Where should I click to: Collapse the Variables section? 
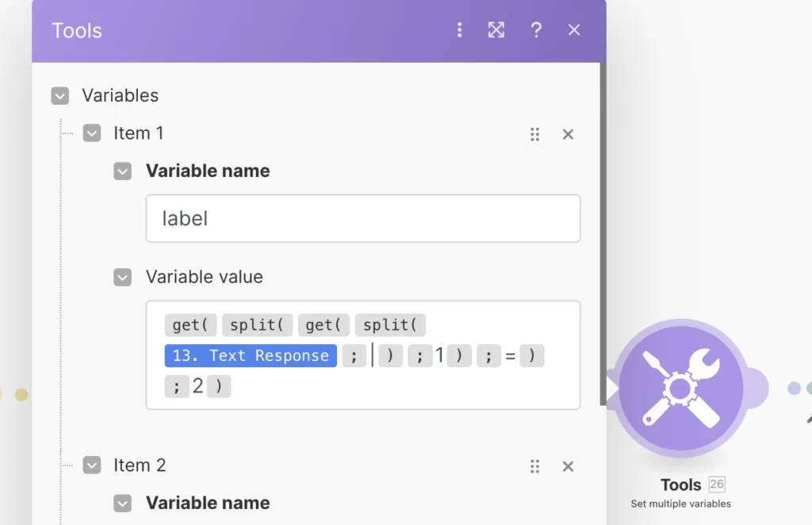[x=60, y=96]
